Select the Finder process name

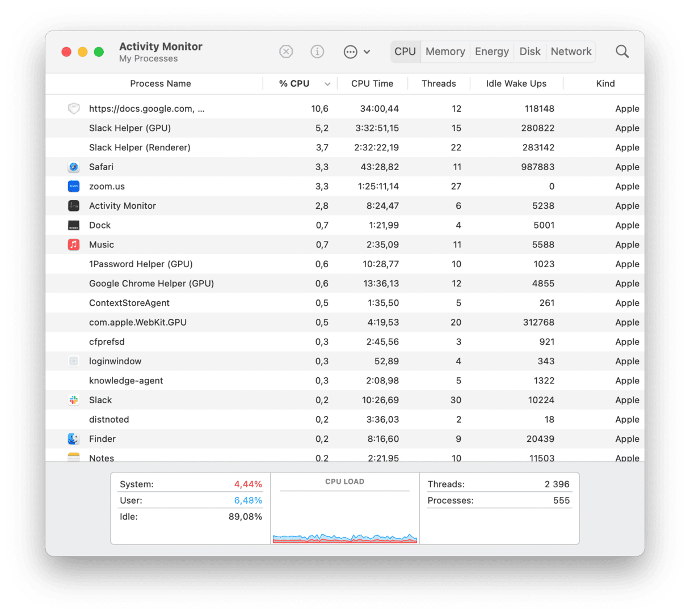(x=102, y=439)
